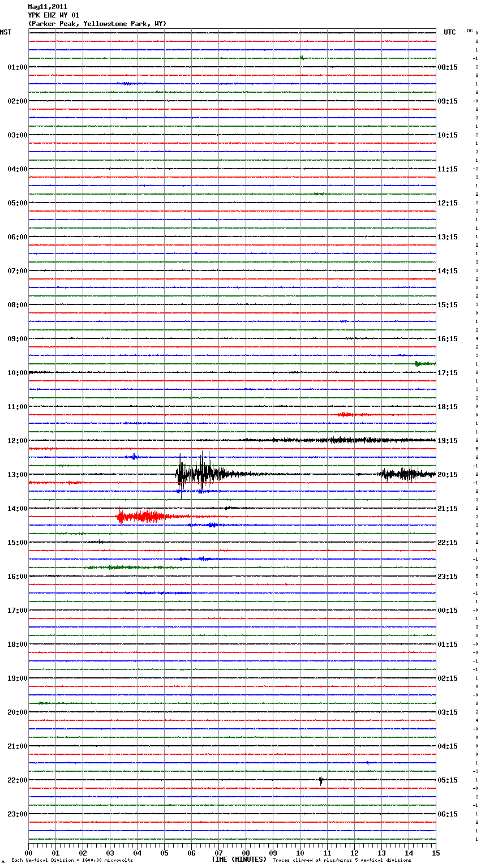Click the Each Vertical Division 1600.00 microvolts note
481x868 pixels.
pyautogui.click(x=72, y=861)
